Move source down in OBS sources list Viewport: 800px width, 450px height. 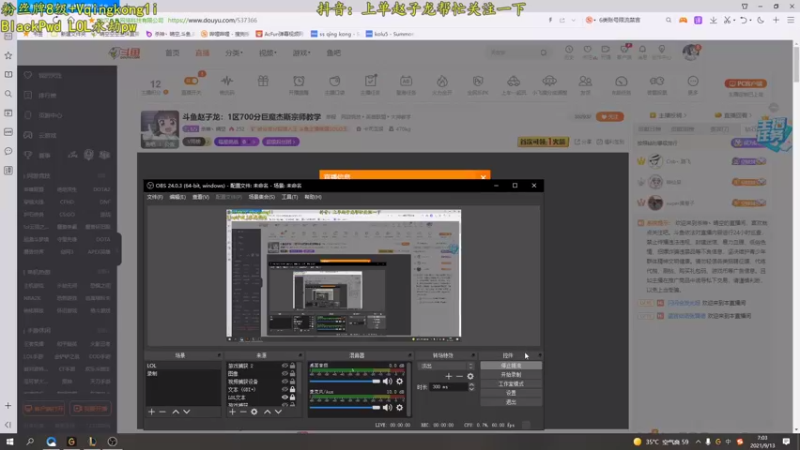tap(278, 412)
